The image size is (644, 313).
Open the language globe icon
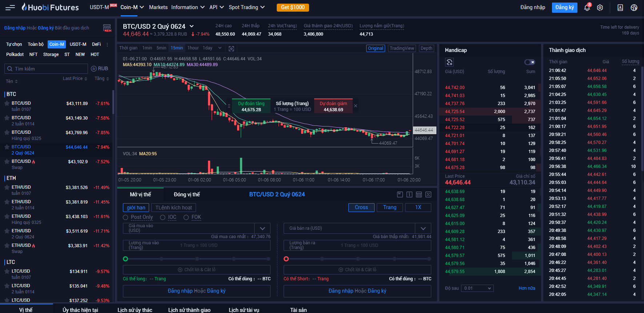[634, 8]
